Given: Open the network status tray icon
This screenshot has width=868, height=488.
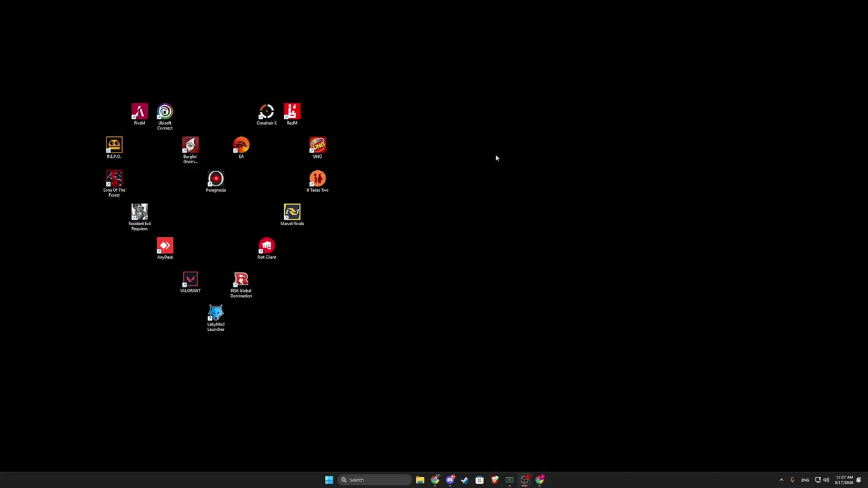Looking at the screenshot, I should [818, 480].
